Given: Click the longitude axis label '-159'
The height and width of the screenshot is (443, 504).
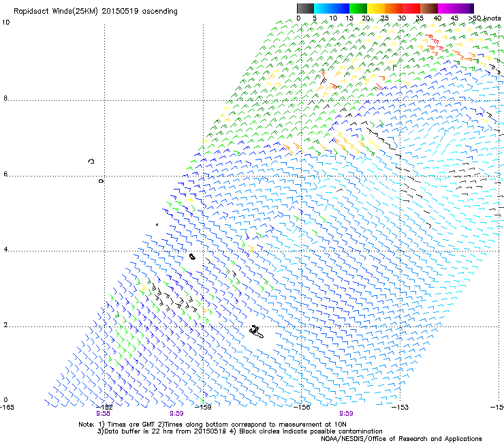Looking at the screenshot, I should pyautogui.click(x=204, y=408).
